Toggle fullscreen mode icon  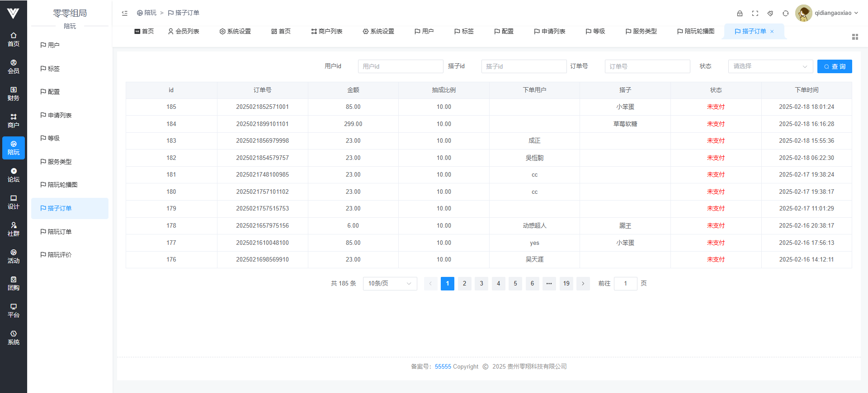point(755,13)
